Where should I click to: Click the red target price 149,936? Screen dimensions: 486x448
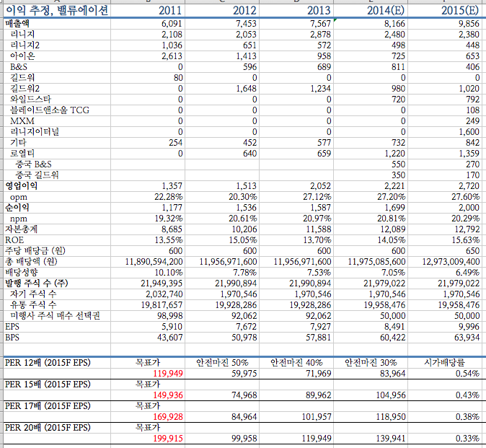point(168,395)
